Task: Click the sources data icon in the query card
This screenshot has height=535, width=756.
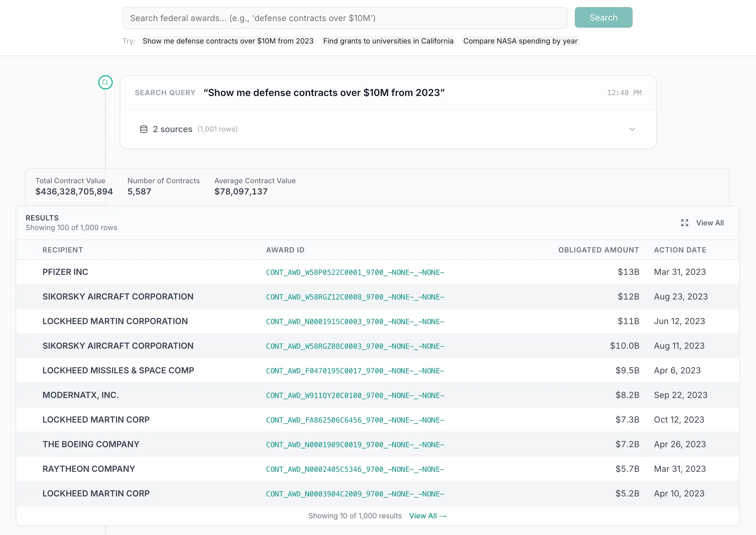Action: pyautogui.click(x=143, y=129)
